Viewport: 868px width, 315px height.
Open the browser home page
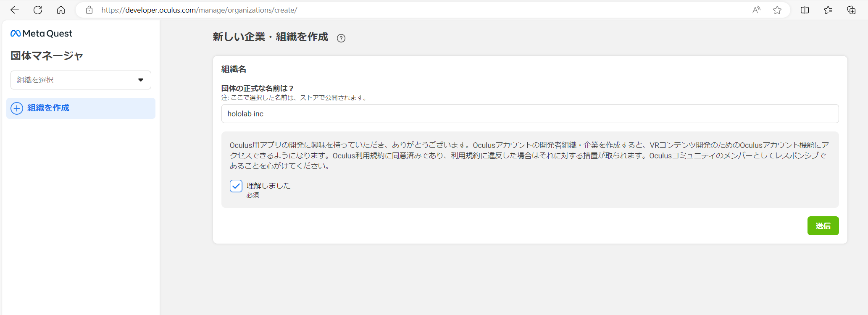click(61, 10)
